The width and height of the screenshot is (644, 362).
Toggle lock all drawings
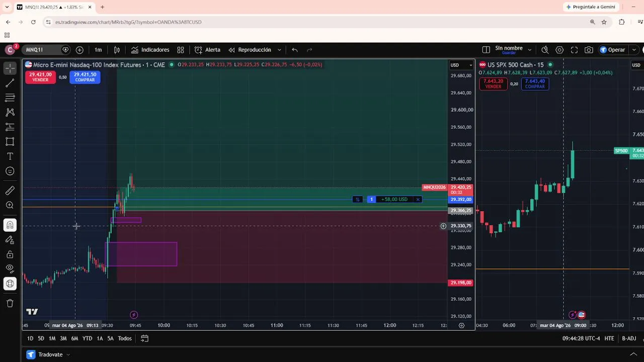10,254
